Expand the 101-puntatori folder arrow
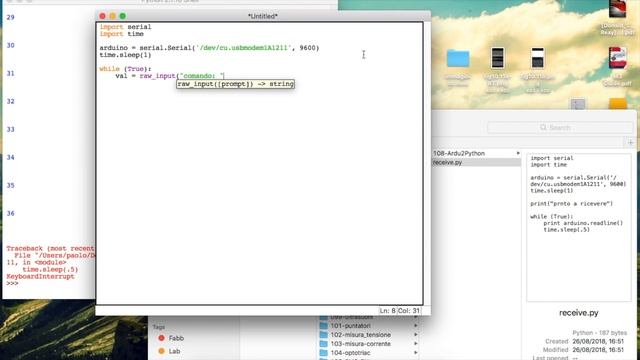The image size is (640, 360). (416, 326)
